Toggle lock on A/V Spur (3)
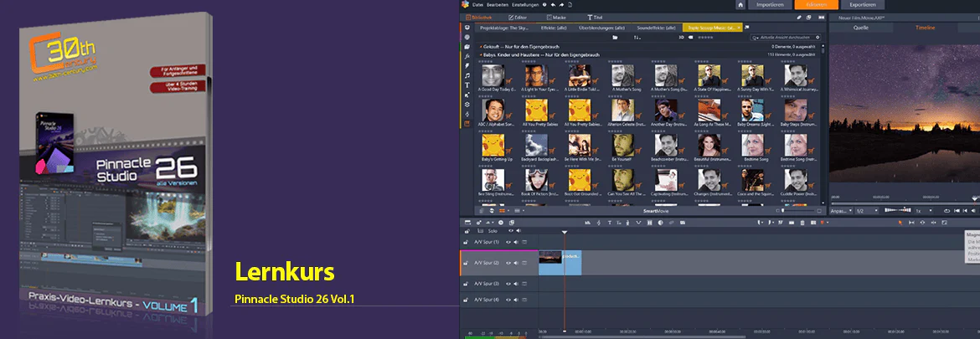Image resolution: width=980 pixels, height=339 pixels. pos(466,284)
